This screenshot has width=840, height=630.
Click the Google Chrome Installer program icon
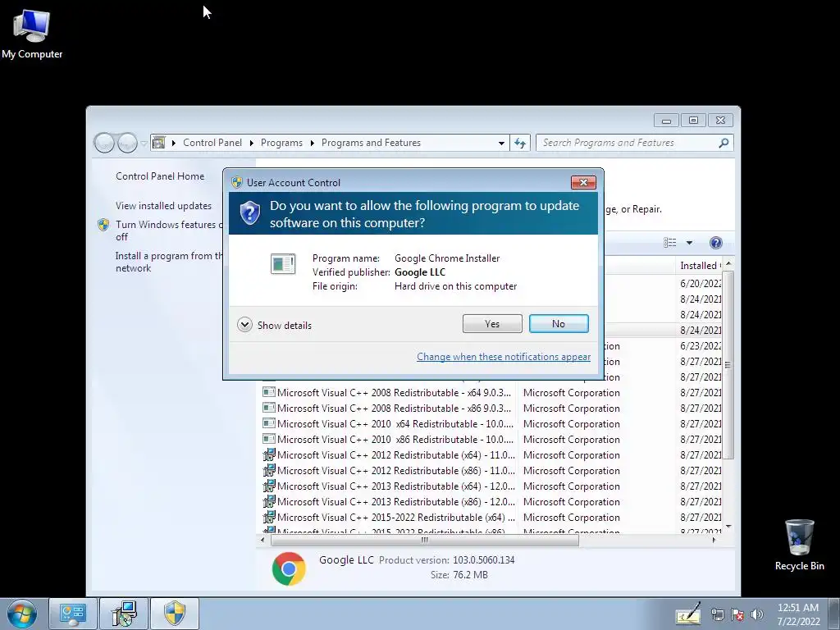pos(283,263)
